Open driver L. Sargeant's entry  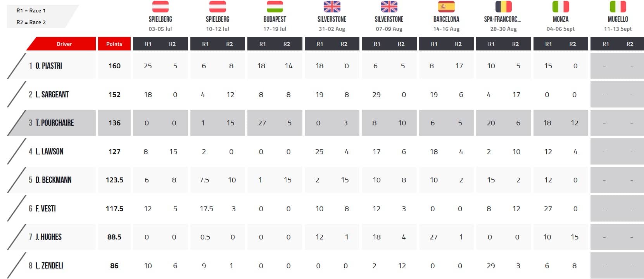pyautogui.click(x=52, y=94)
